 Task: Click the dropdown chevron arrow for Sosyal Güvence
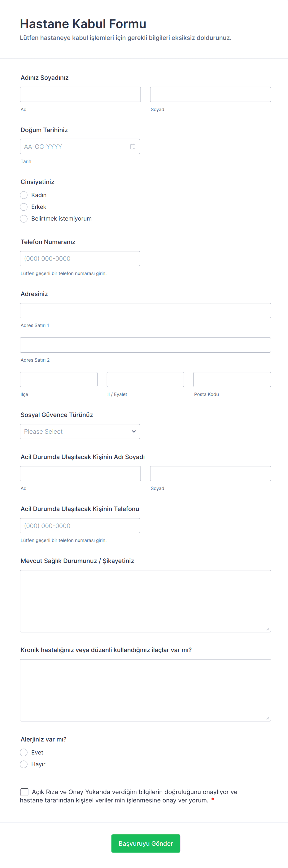(134, 432)
